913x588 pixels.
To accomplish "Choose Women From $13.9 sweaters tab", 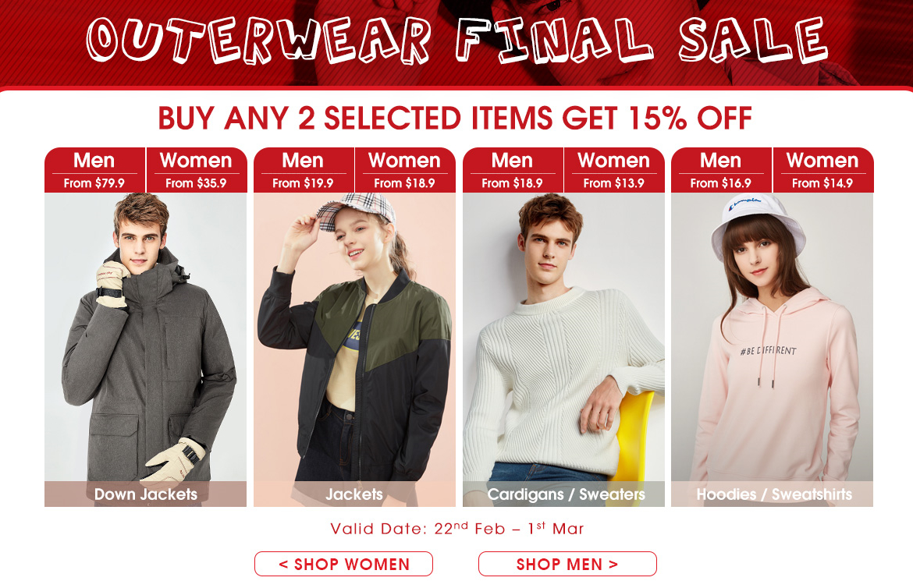I will 614,170.
